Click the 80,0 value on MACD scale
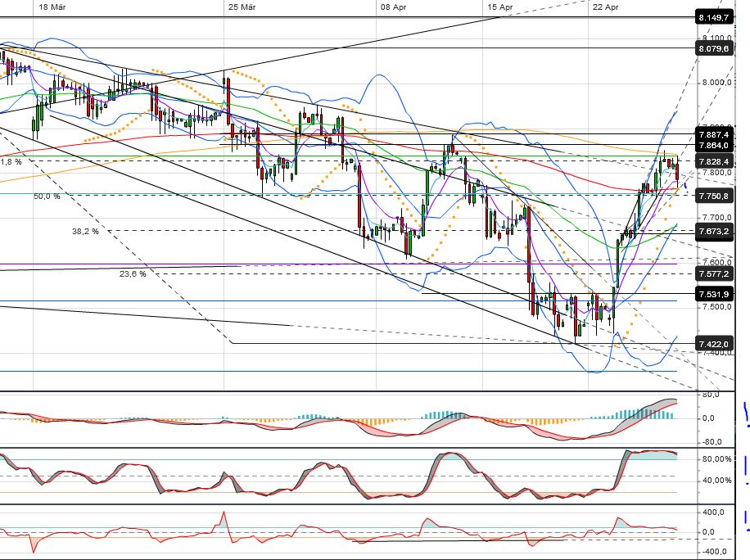750x560 pixels. (x=711, y=395)
